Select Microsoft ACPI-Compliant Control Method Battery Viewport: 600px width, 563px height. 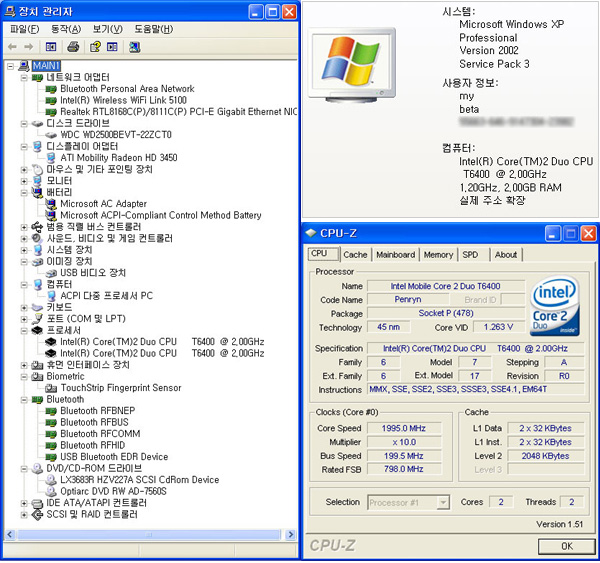tap(161, 215)
